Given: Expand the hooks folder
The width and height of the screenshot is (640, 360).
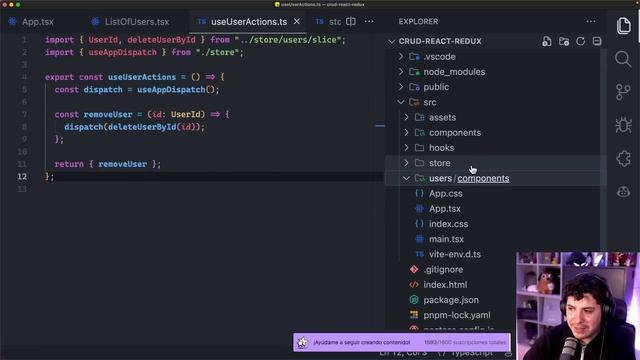Looking at the screenshot, I should 441,148.
